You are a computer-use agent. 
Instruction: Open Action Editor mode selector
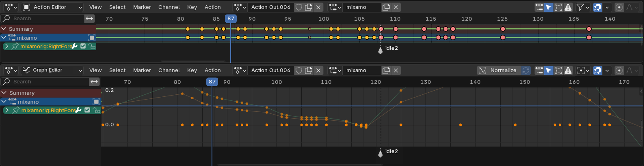(x=52, y=7)
